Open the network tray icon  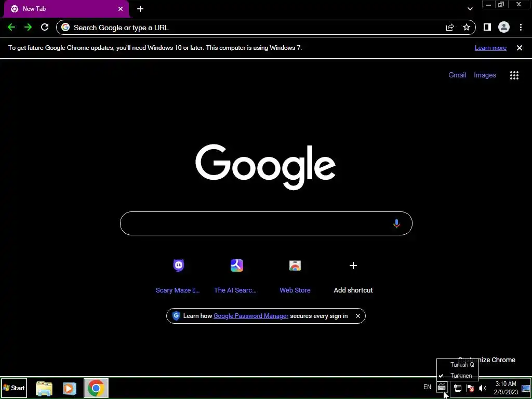458,388
